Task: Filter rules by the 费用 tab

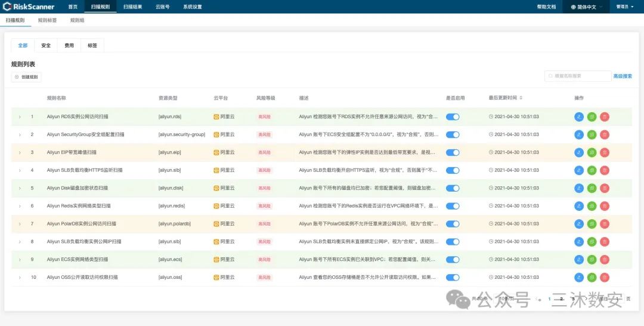Action: click(x=69, y=45)
